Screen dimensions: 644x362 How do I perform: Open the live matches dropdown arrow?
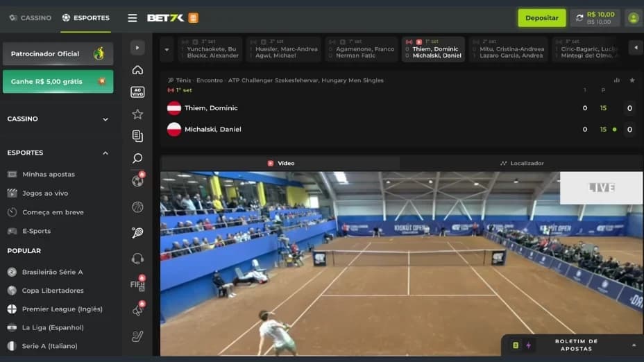tap(167, 50)
